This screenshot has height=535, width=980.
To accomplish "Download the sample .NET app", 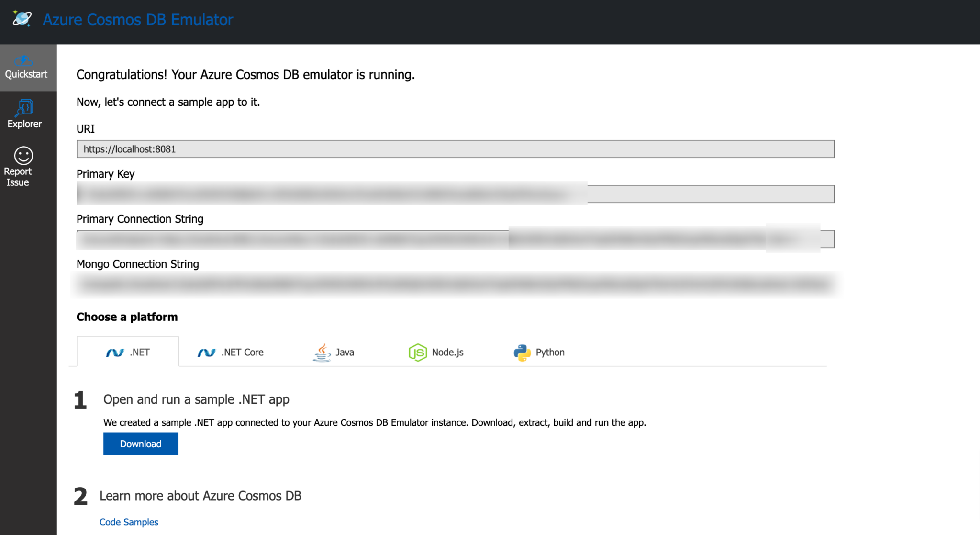I will tap(141, 444).
